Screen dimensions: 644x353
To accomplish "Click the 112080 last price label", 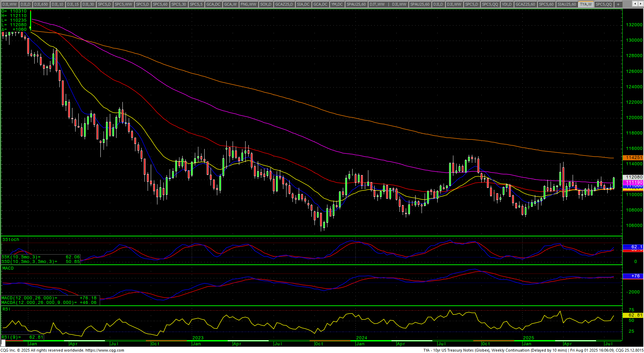I will point(633,177).
